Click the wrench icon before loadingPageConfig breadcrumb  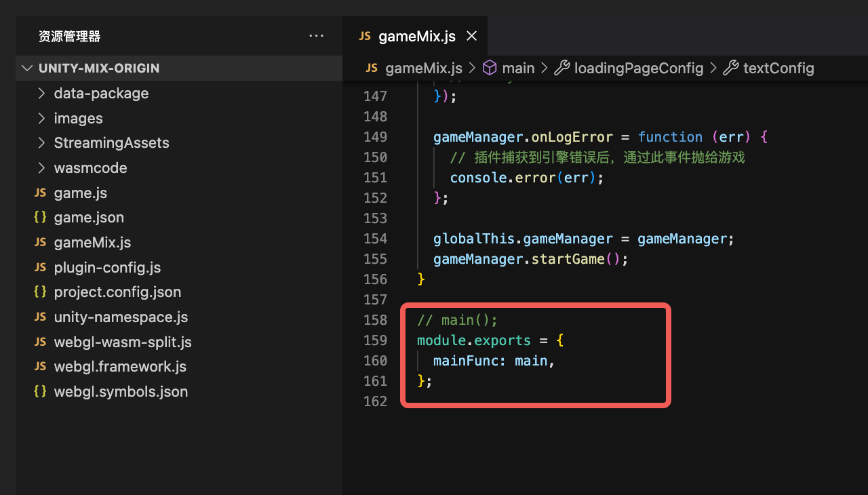561,68
